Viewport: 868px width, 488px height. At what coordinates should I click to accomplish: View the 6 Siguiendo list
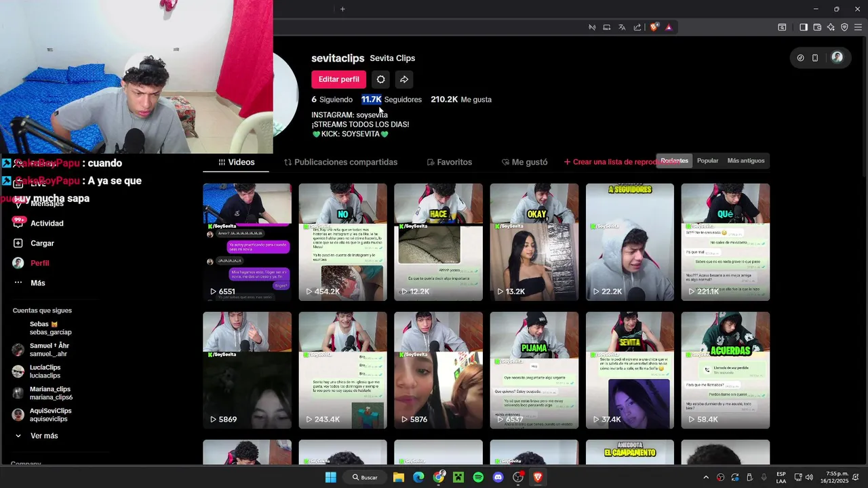click(x=332, y=100)
